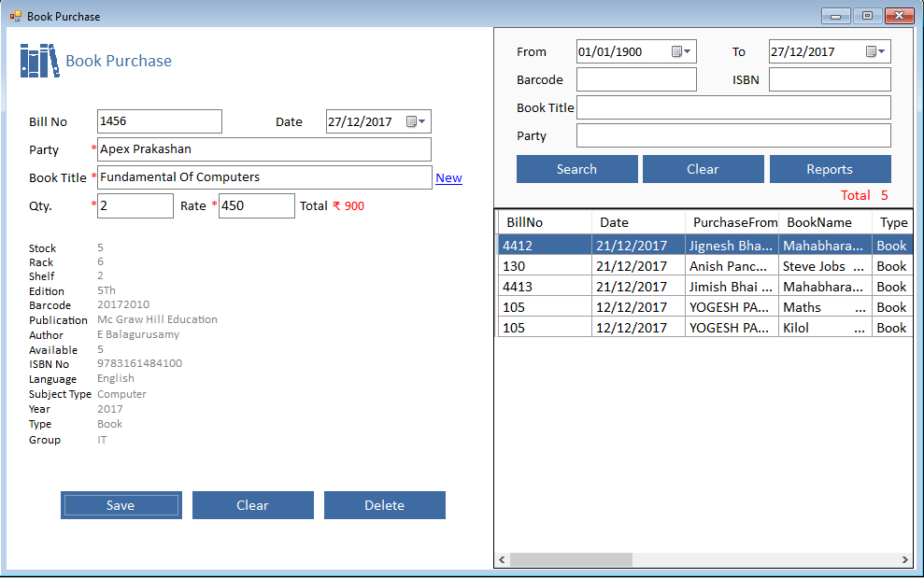
Task: Open the To date calendar dropdown
Action: tap(875, 52)
